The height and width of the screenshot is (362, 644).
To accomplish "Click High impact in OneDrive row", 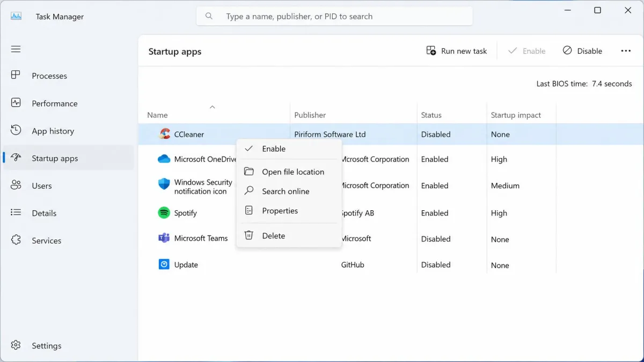I will (499, 159).
